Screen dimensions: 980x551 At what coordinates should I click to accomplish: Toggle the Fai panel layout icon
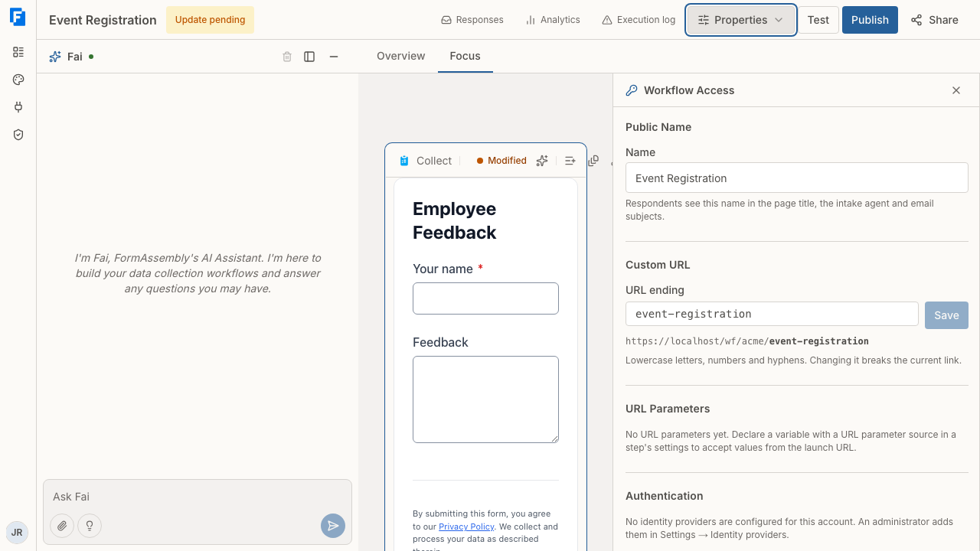pyautogui.click(x=309, y=57)
